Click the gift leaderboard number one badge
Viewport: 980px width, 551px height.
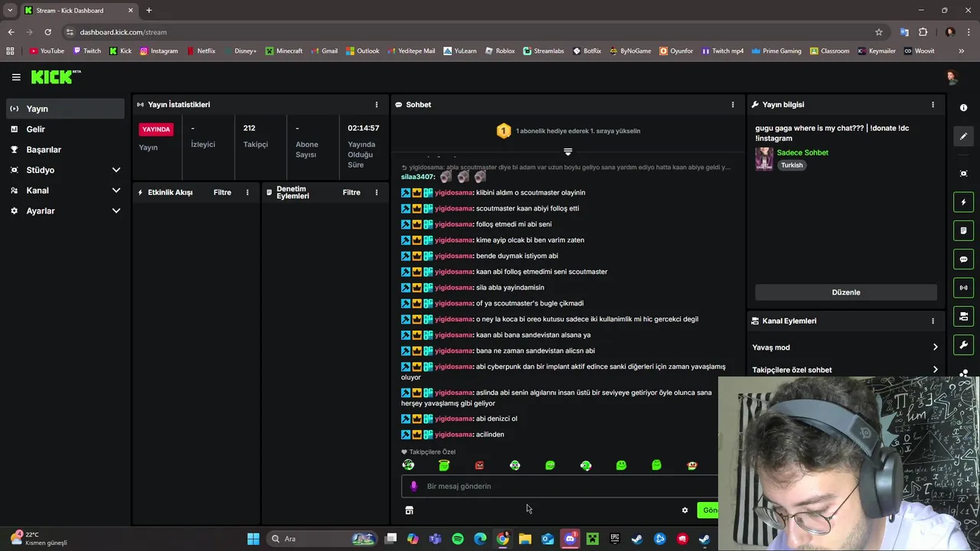click(x=503, y=131)
